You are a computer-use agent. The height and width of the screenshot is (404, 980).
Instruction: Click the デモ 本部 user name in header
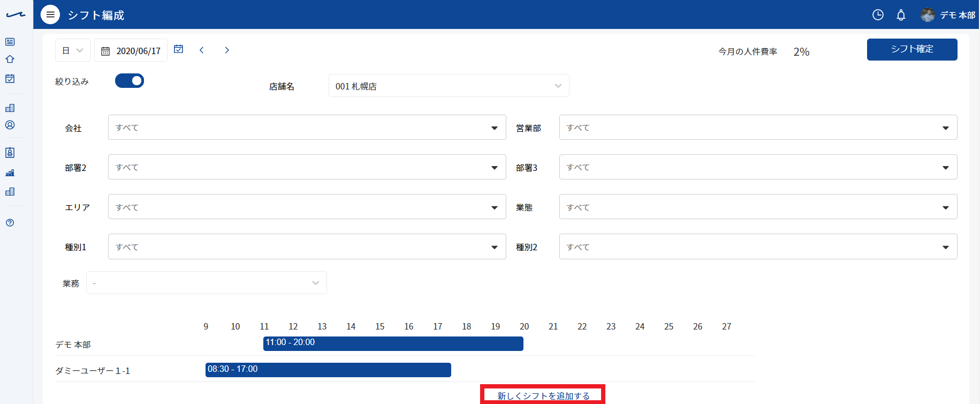pyautogui.click(x=958, y=15)
